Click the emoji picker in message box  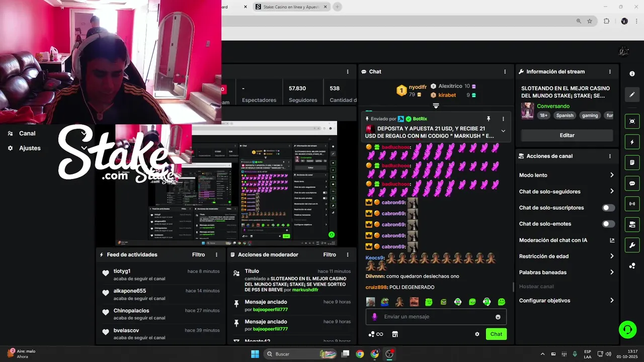(x=498, y=317)
